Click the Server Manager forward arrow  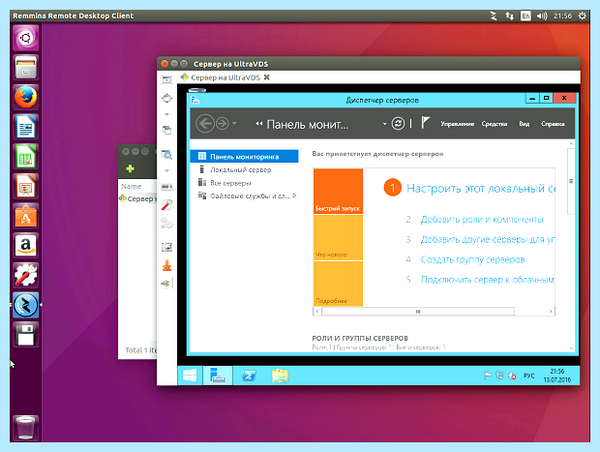[222, 124]
